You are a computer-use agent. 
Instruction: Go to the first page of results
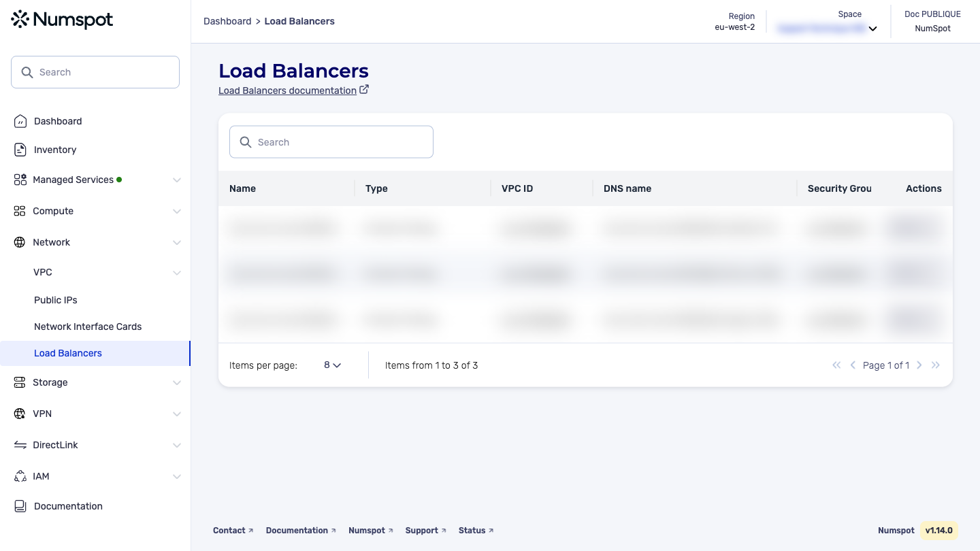836,365
